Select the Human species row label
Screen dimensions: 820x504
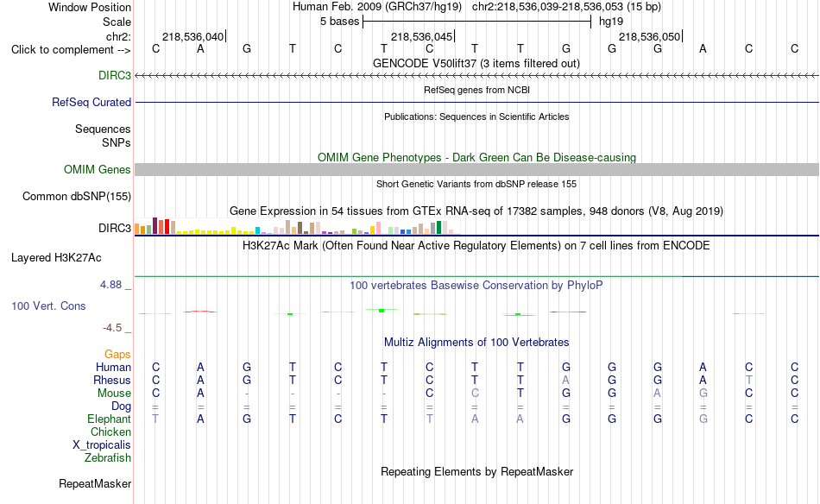pos(113,367)
